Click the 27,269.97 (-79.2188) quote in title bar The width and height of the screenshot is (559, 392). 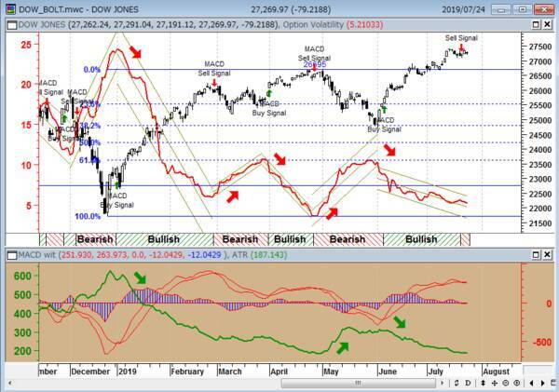291,9
